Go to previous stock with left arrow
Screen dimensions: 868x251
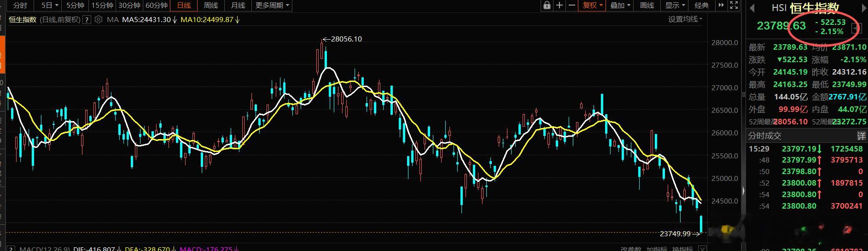(x=752, y=8)
